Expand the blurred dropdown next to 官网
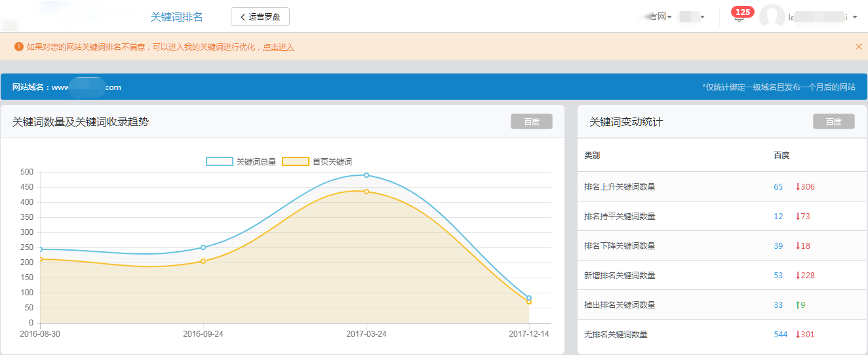This screenshot has height=355, width=868. point(692,17)
